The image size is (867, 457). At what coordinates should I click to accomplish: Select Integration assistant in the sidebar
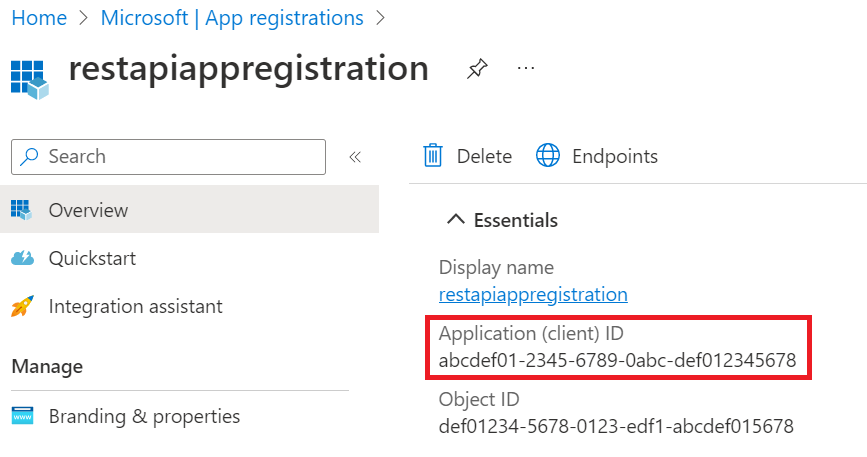pos(135,306)
